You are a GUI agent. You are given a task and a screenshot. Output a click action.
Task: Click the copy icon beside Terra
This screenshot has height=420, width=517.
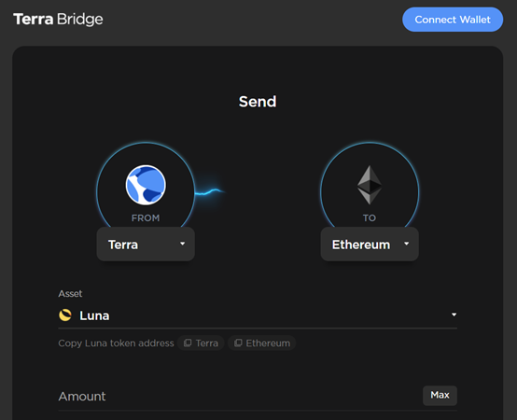tap(188, 343)
